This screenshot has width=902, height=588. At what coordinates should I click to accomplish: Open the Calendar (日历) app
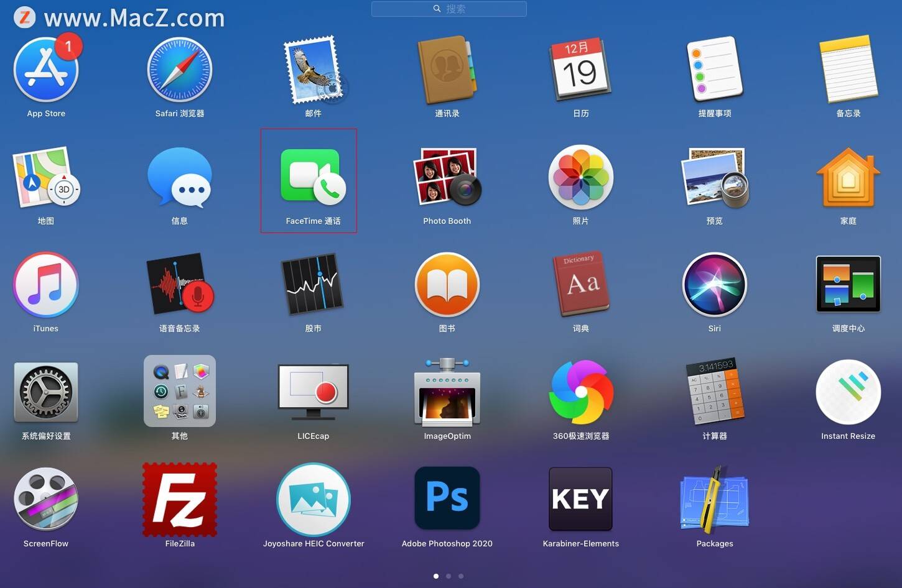click(581, 70)
